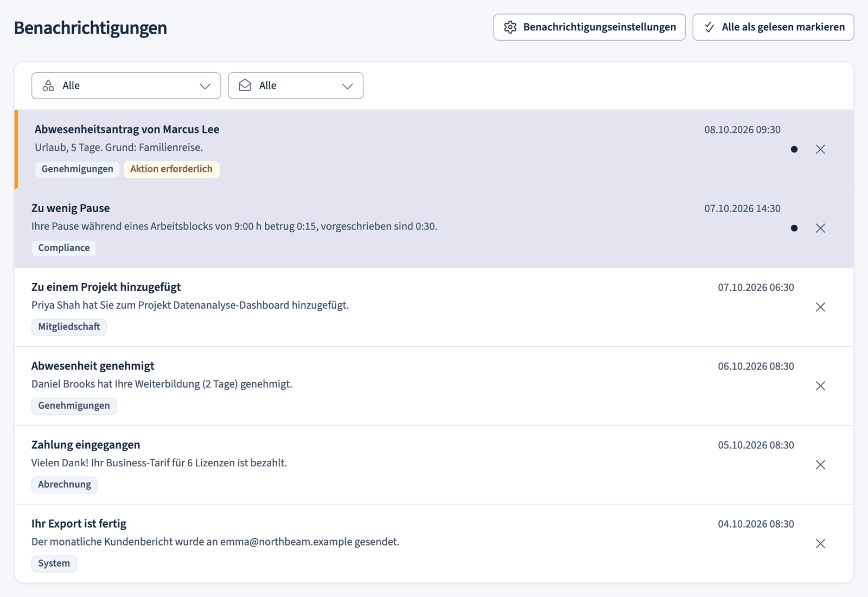Click the Compliance tag
The image size is (868, 597).
(x=64, y=248)
